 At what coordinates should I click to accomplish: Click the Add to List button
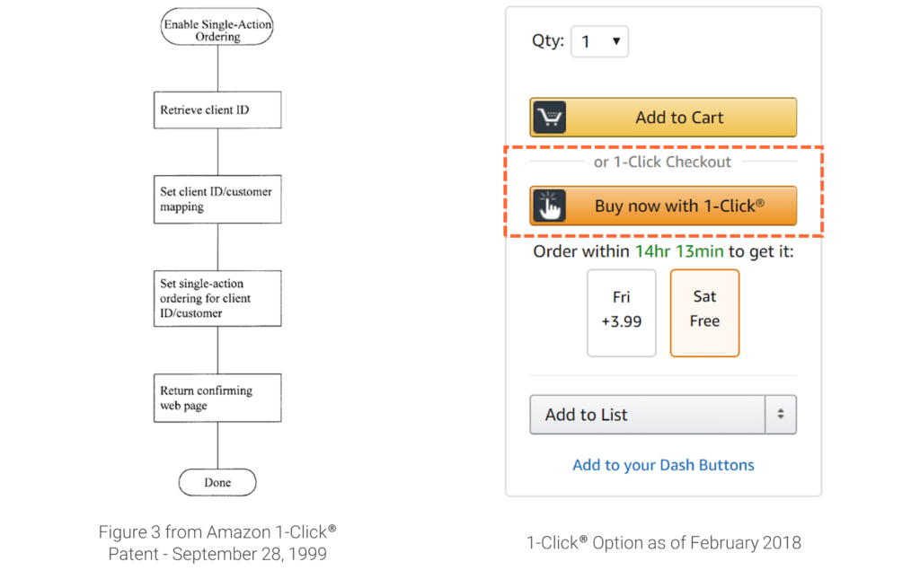pos(647,415)
